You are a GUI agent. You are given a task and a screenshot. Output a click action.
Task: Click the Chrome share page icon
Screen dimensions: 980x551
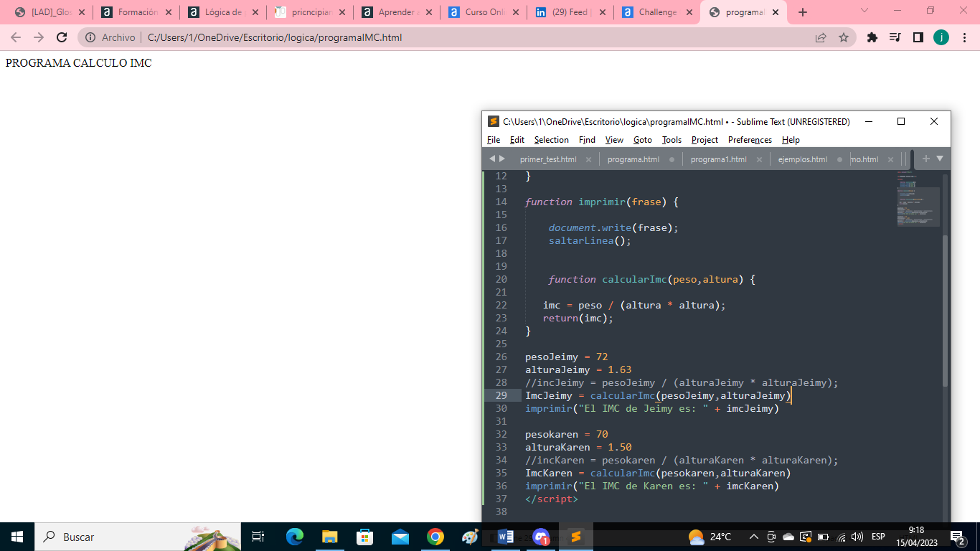click(821, 37)
